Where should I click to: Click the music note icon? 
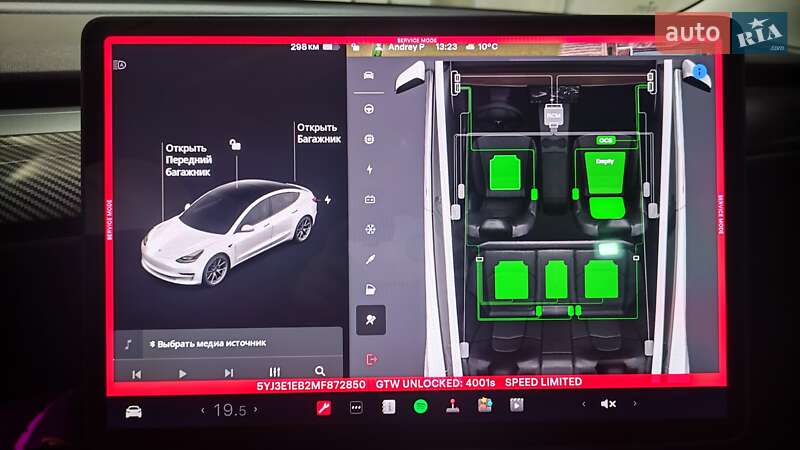pyautogui.click(x=128, y=344)
